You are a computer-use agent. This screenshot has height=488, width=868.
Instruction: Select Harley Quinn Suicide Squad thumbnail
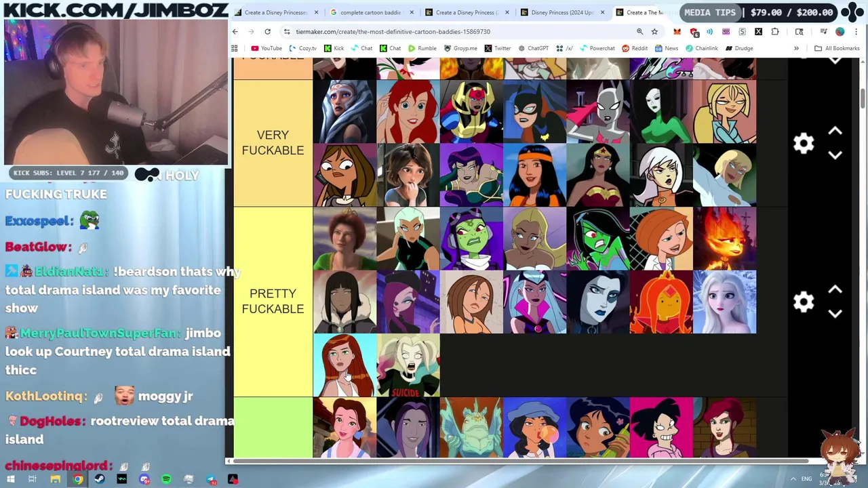coord(408,365)
